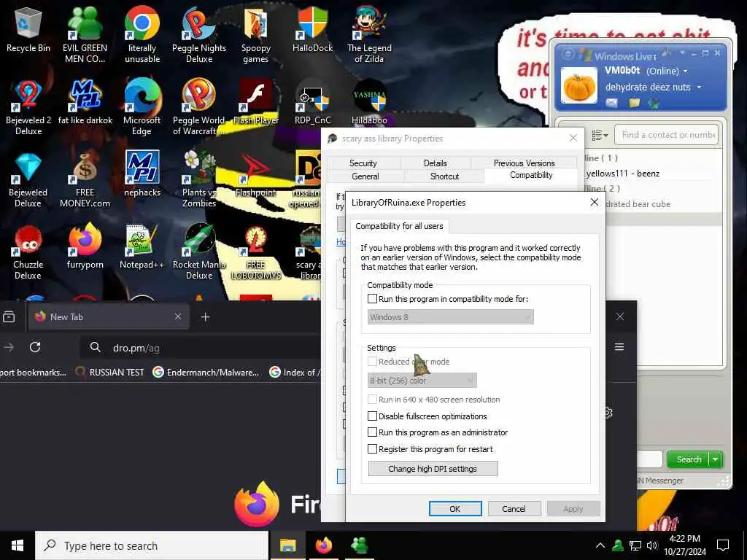Open the Plants vs Zombies shortcut
The width and height of the screenshot is (747, 560).
pos(199,179)
